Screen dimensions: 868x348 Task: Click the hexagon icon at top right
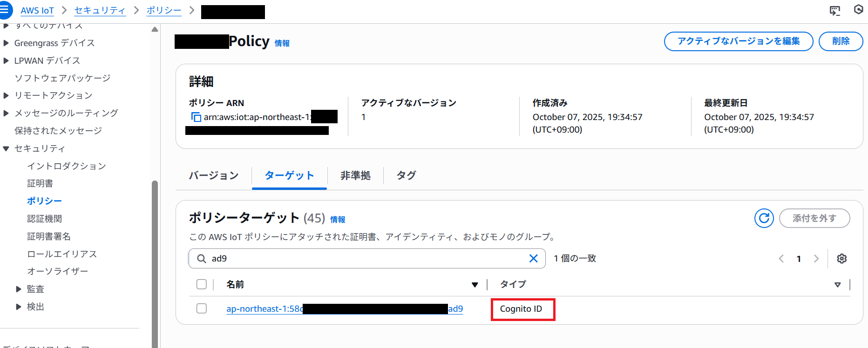[859, 9]
